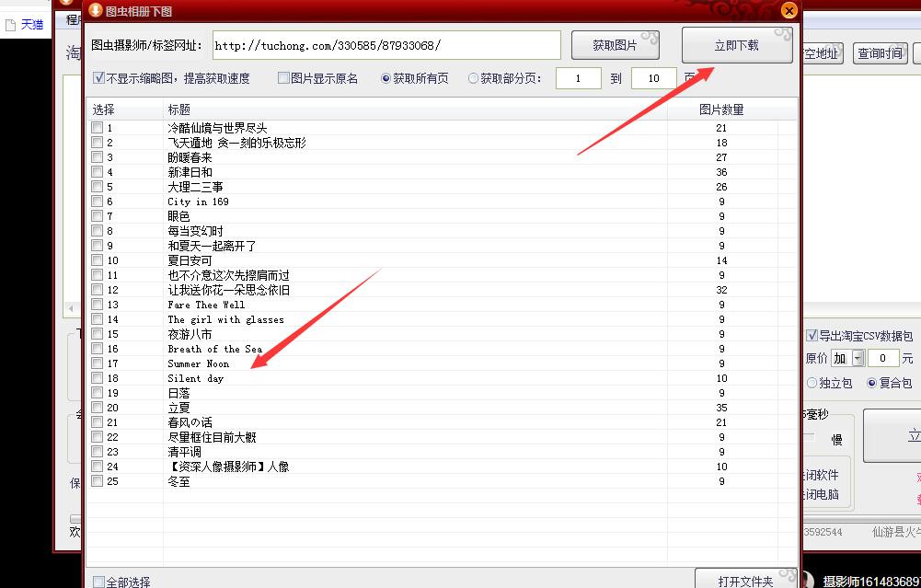Click the 获取图片 button
921x588 pixels.
point(616,44)
